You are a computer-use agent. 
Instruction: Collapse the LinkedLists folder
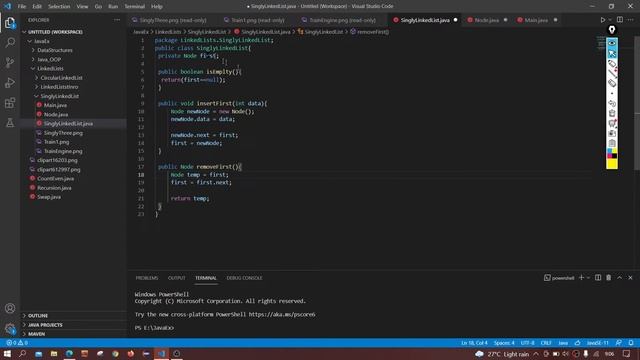(x=33, y=69)
